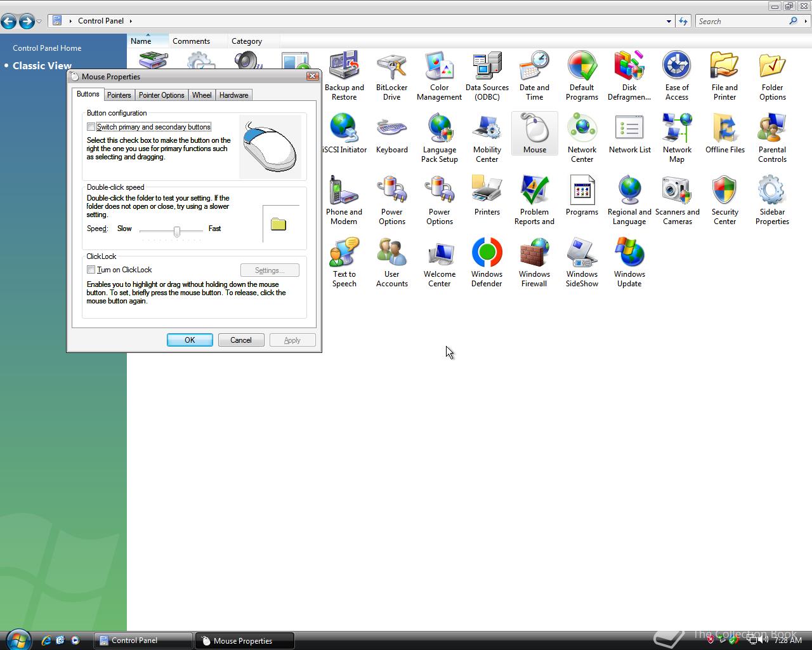Image resolution: width=812 pixels, height=650 pixels.
Task: Open Problem Reports and Solutions
Action: click(x=534, y=201)
